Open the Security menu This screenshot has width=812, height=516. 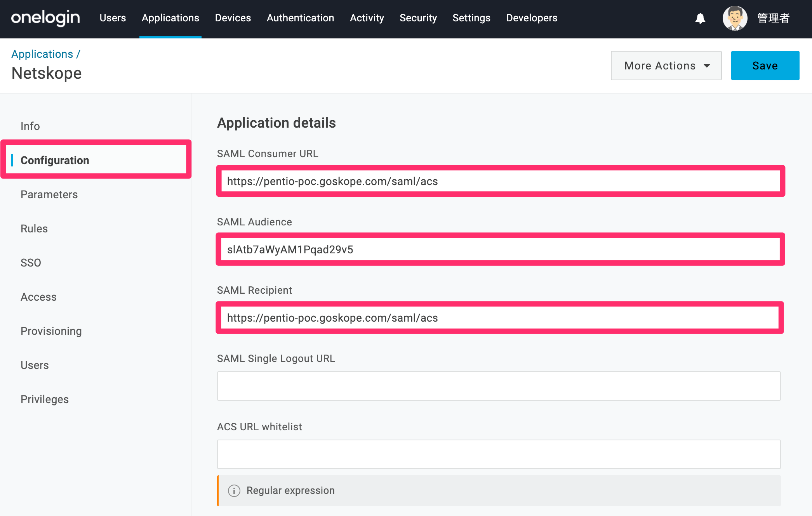[x=418, y=18]
